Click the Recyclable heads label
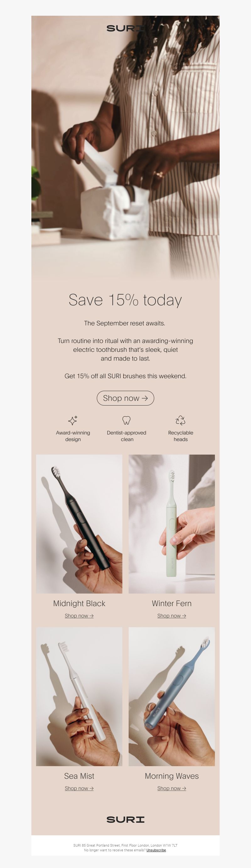251x868 pixels. coord(181,436)
